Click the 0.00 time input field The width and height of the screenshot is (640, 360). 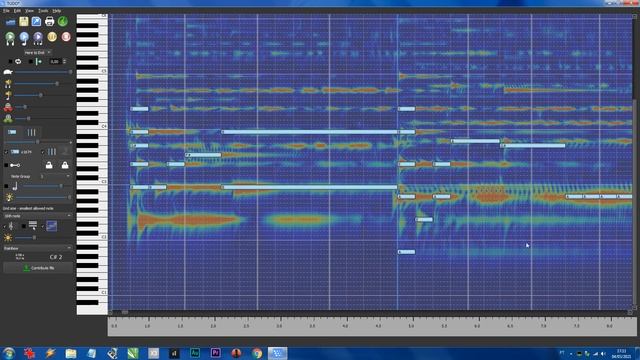click(55, 62)
